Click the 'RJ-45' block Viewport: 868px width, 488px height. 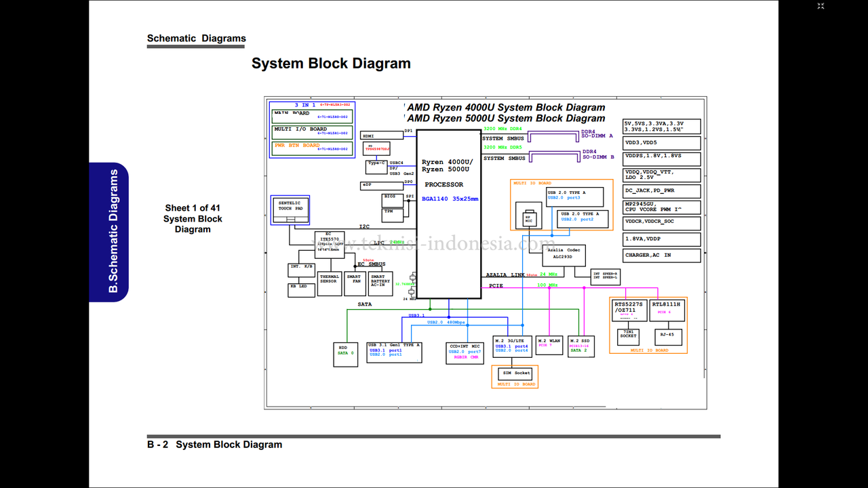tap(668, 336)
